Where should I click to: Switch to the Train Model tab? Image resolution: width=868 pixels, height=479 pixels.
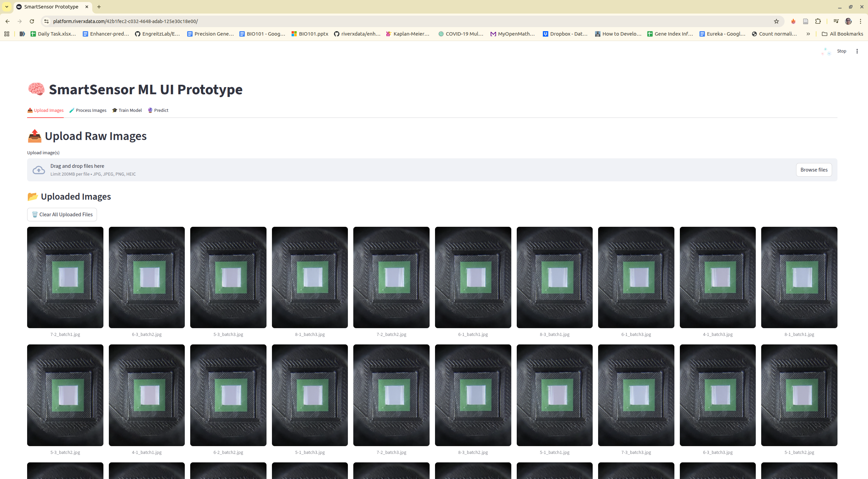(x=127, y=111)
